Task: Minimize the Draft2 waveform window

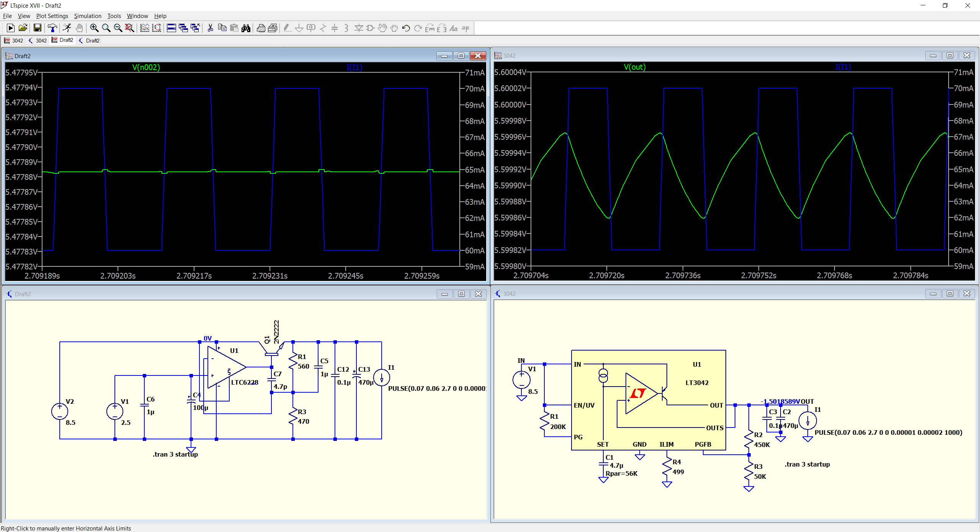Action: (x=444, y=56)
